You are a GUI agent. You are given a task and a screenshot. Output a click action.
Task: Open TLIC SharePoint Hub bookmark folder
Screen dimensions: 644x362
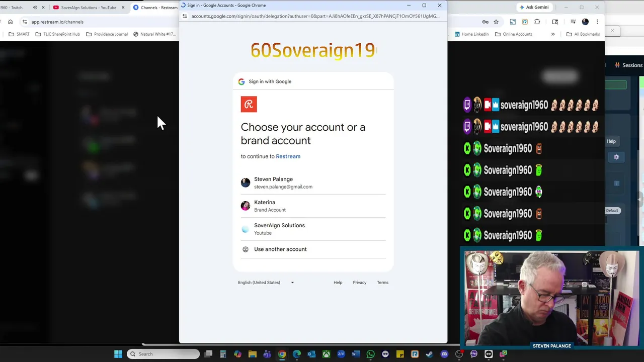[x=57, y=34]
